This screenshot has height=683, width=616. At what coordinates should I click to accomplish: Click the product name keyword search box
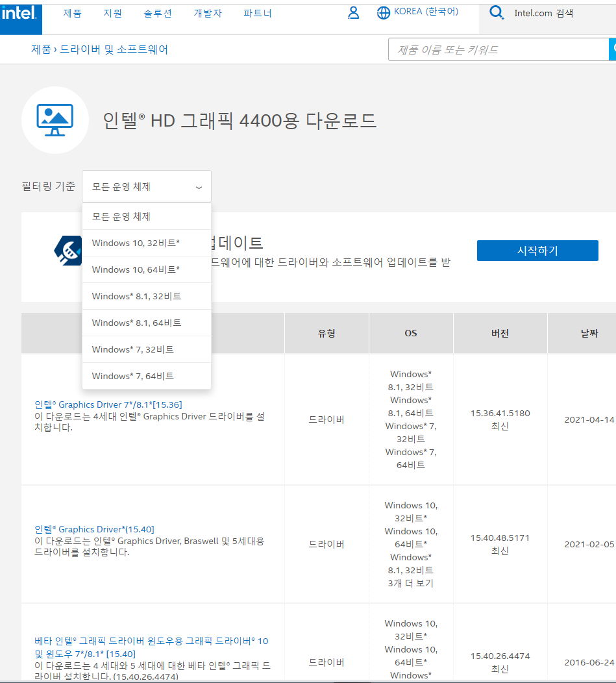(499, 49)
